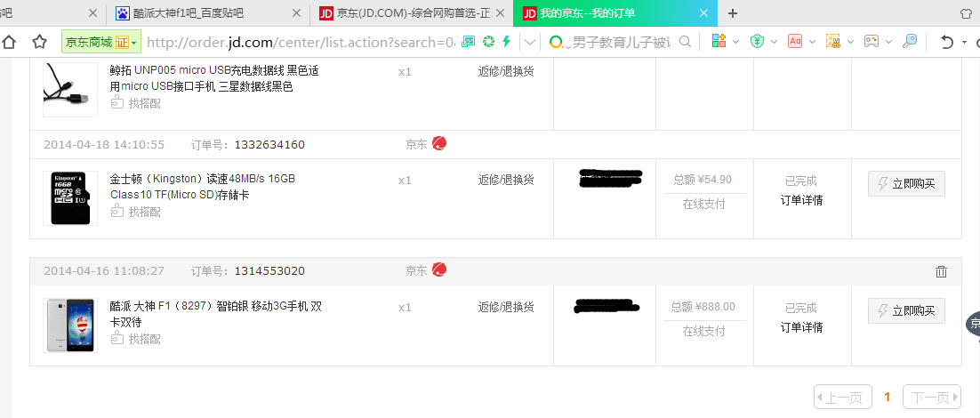Close the 我的京东 orders tab

click(x=703, y=13)
